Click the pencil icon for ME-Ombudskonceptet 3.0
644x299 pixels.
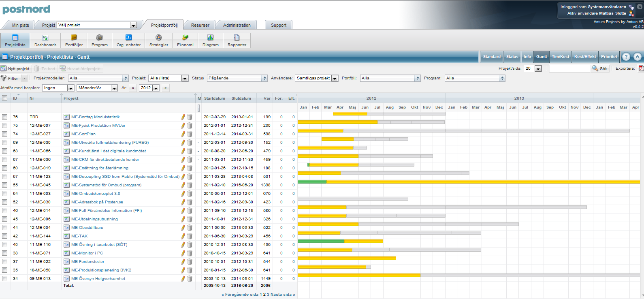click(183, 194)
